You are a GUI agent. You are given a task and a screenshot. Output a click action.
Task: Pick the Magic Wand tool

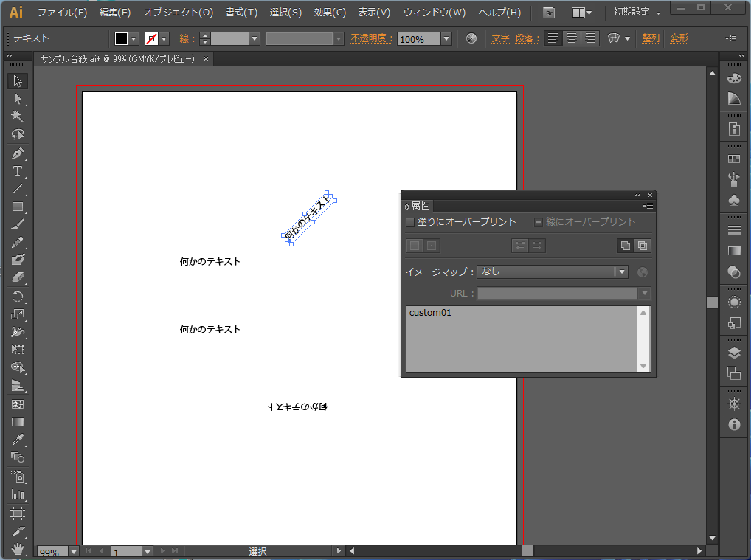[18, 117]
